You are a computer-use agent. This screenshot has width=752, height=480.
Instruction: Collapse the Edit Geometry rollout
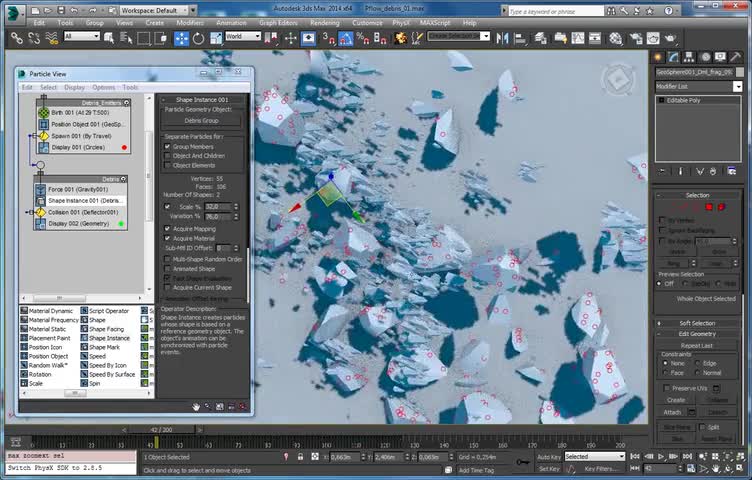[x=697, y=334]
